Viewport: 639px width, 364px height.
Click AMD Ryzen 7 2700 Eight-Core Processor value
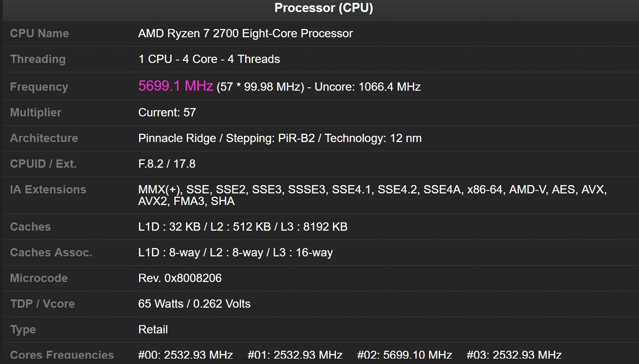click(246, 34)
